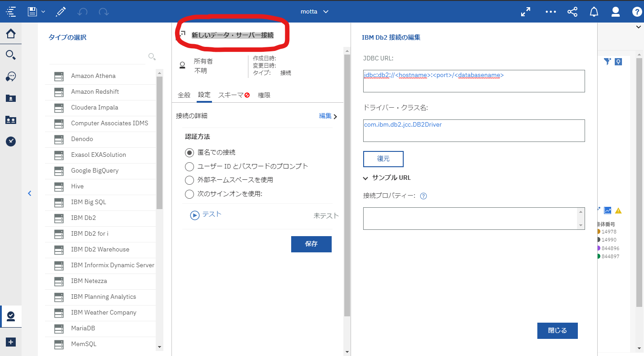Open My content folder sidebar icon
Screen dimensions: 644x356
coord(11,98)
